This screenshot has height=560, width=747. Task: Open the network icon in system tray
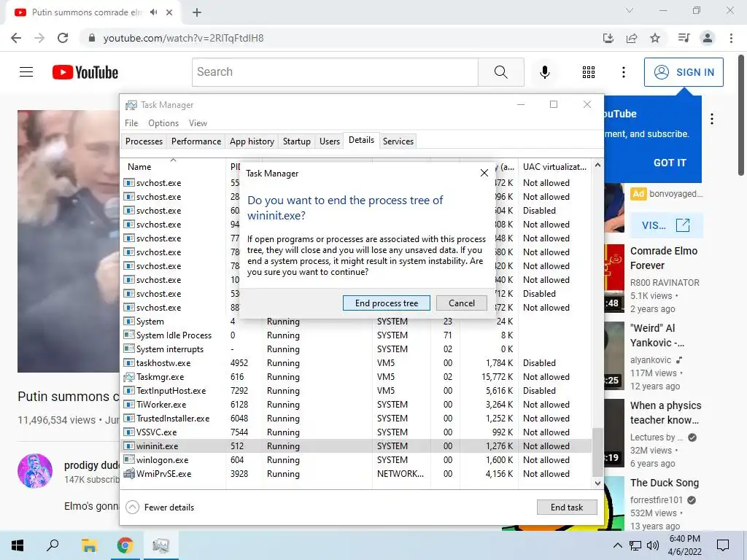635,545
